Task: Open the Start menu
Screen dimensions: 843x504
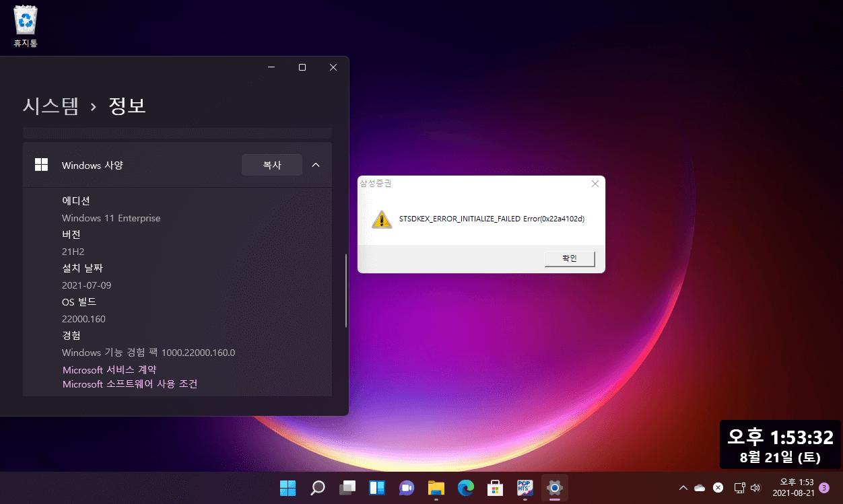Action: click(x=288, y=488)
